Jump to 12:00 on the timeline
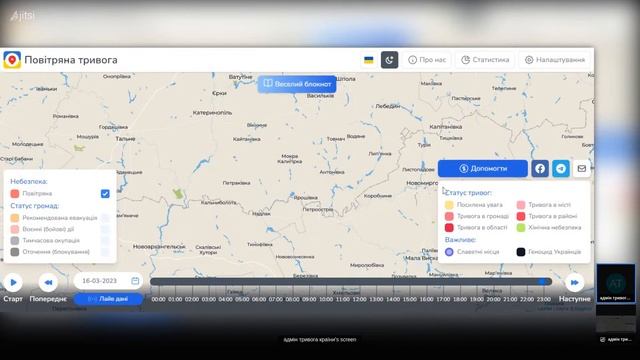This screenshot has height=360, width=640. click(x=359, y=299)
